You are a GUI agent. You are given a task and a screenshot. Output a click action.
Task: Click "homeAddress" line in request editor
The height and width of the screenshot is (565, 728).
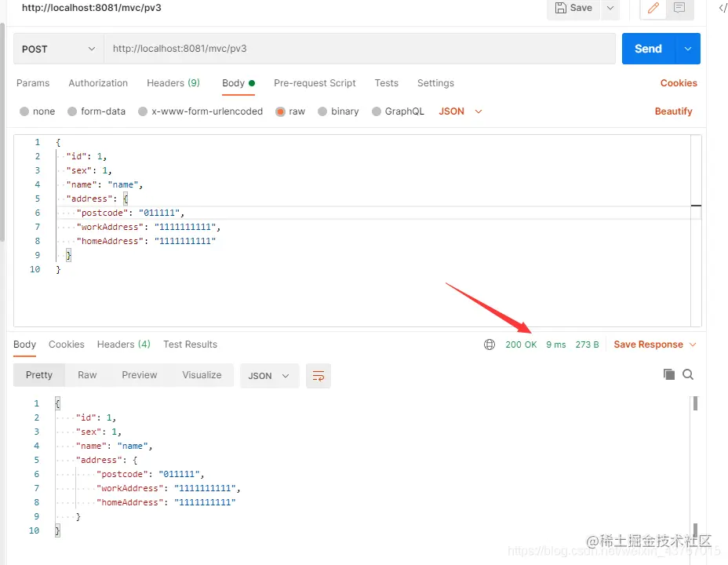click(x=146, y=241)
